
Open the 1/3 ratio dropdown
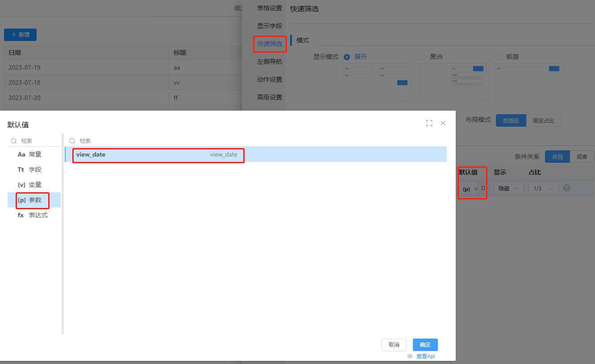(x=543, y=189)
